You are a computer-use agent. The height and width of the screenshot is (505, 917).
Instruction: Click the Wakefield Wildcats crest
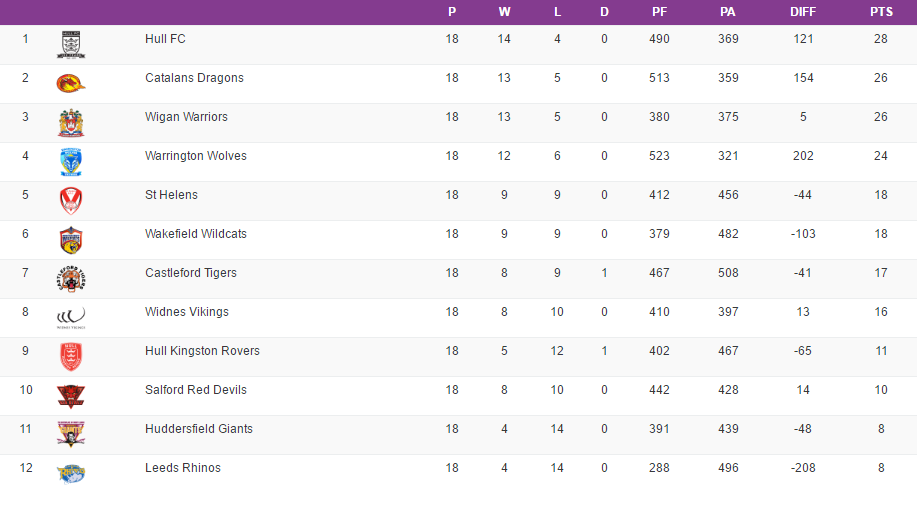click(x=71, y=239)
